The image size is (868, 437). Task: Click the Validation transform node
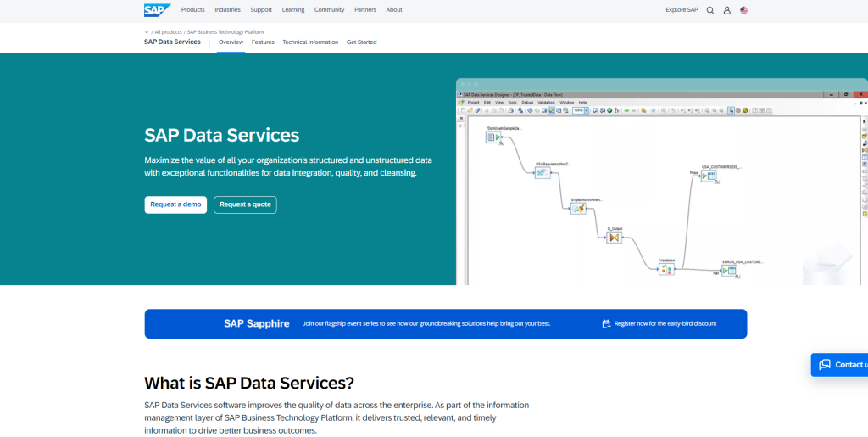click(x=666, y=270)
